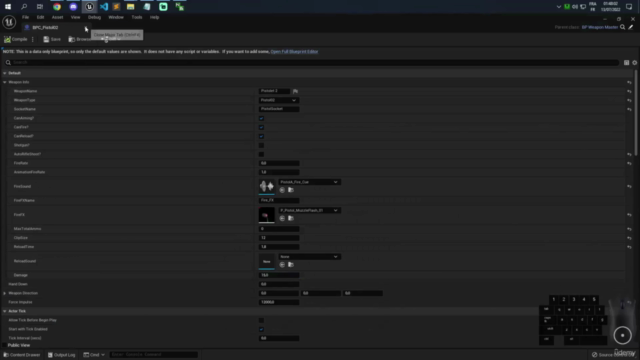Open blueprint search magnifier near parent class
Screen dimensions: 640x360
[622, 27]
